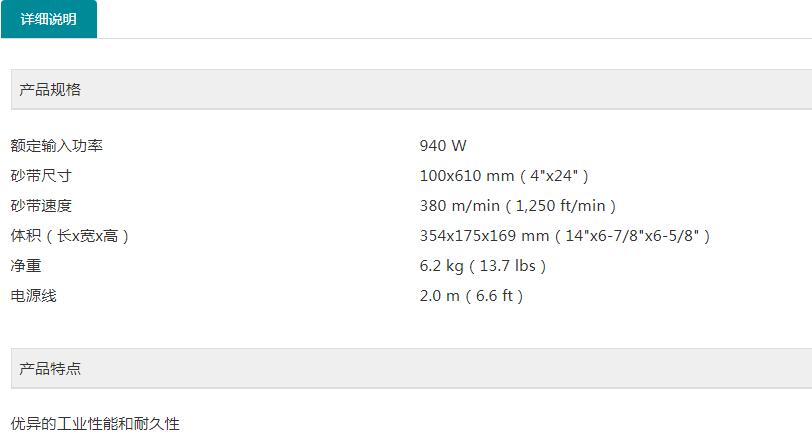Select the 砂带速度 label
Image resolution: width=812 pixels, height=446 pixels.
(x=42, y=206)
